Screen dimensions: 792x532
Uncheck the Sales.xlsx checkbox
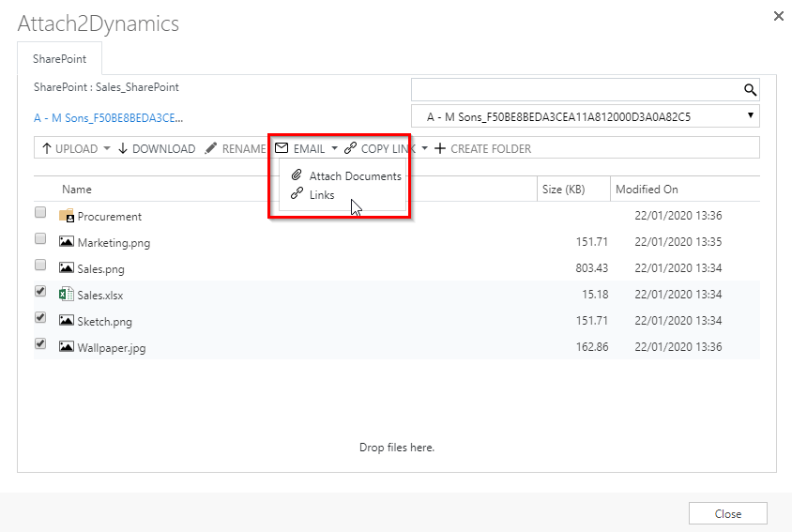40,291
